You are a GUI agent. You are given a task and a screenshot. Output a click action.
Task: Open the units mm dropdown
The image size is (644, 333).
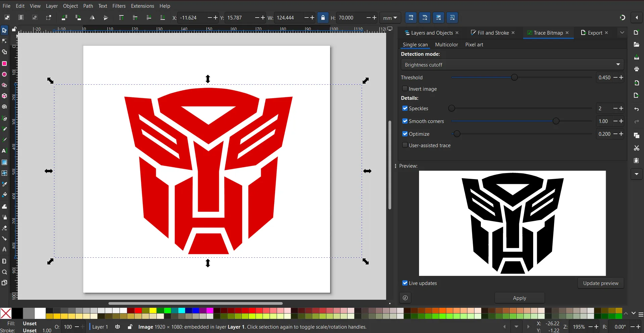pos(390,18)
